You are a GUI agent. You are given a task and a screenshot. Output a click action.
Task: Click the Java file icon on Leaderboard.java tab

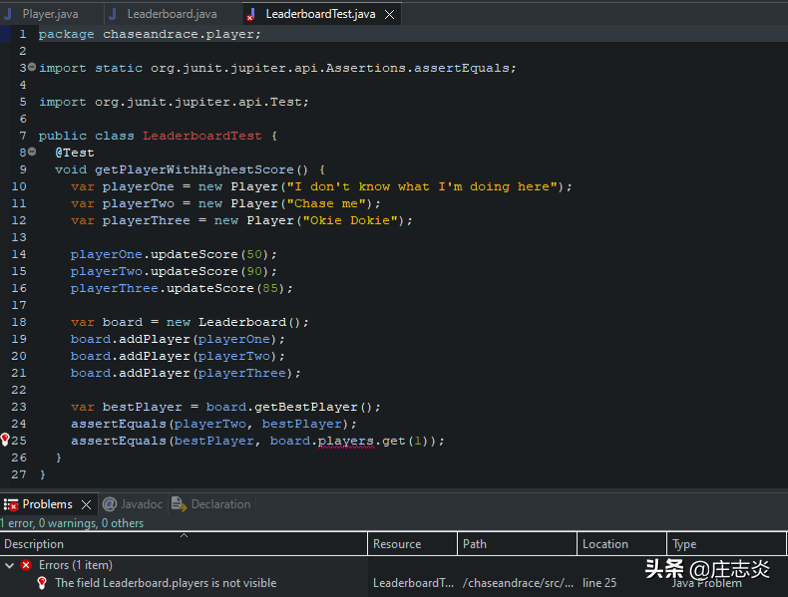[115, 14]
